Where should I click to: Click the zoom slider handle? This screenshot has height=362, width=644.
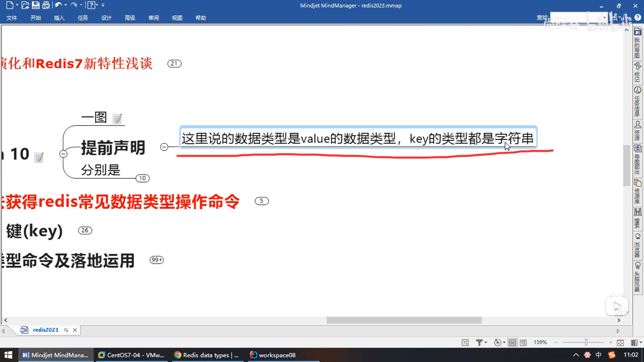[x=586, y=342]
